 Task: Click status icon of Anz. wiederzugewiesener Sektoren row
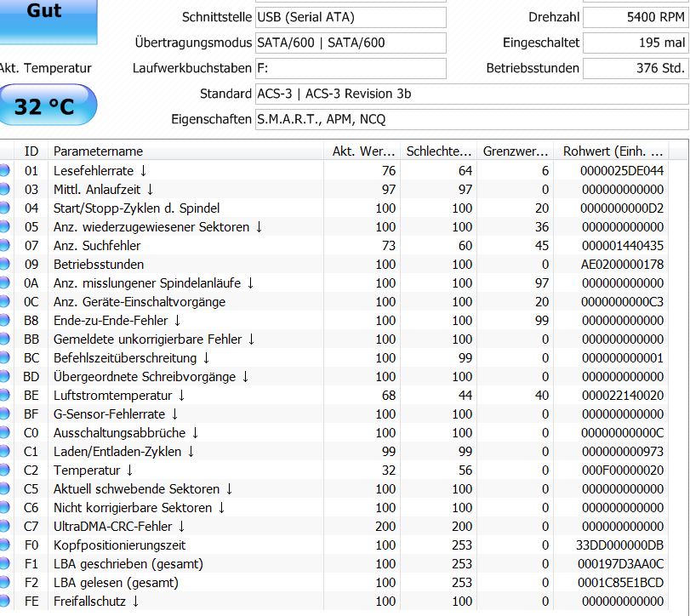click(4, 226)
